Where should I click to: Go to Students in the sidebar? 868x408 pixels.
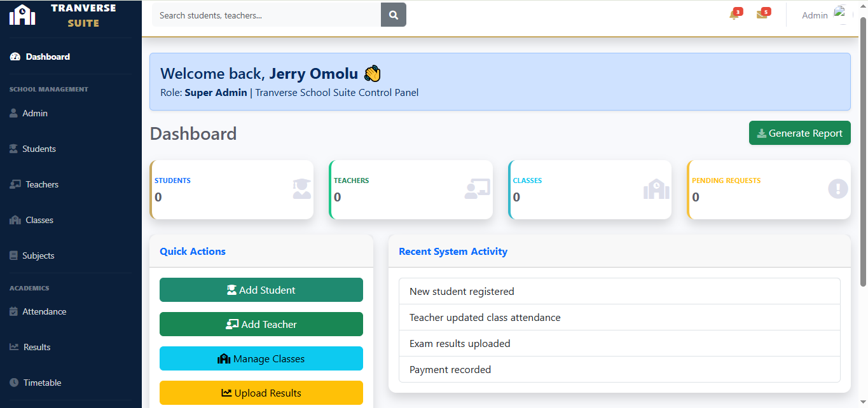(39, 149)
